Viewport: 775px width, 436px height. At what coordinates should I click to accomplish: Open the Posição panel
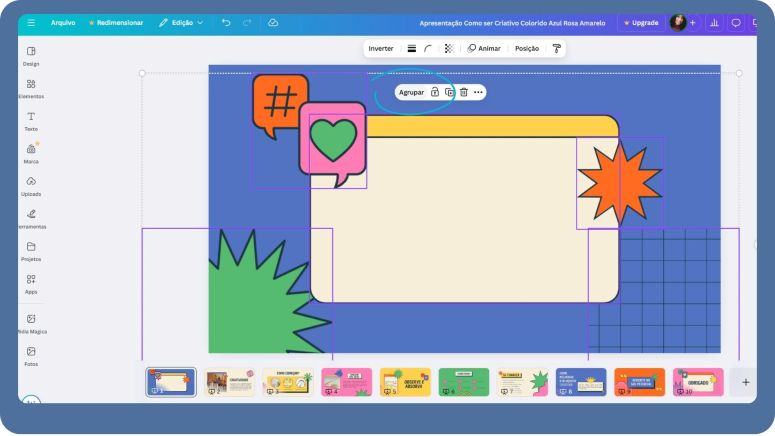[526, 48]
